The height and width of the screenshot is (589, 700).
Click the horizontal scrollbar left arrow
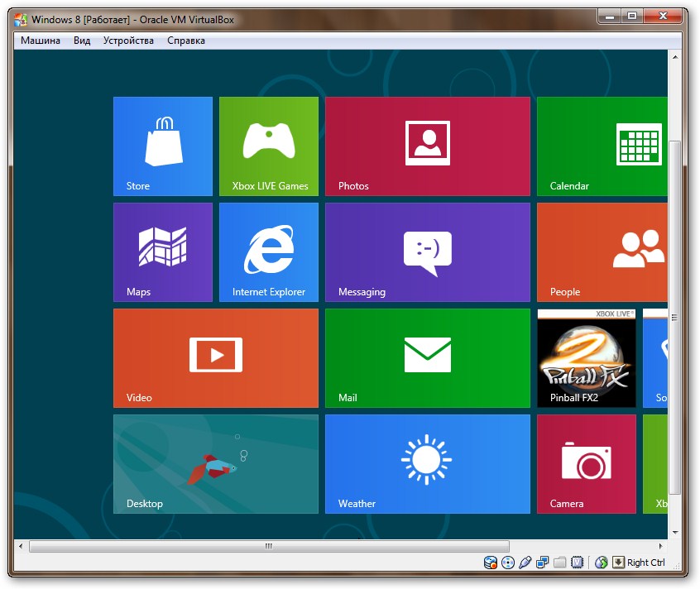tap(21, 546)
